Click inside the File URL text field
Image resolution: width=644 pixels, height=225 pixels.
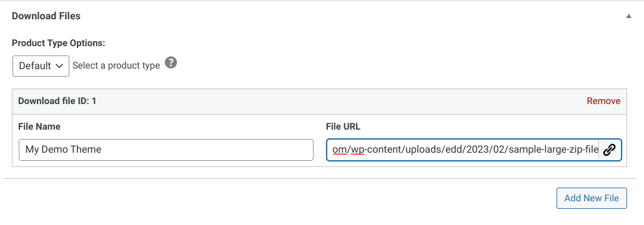click(x=463, y=150)
